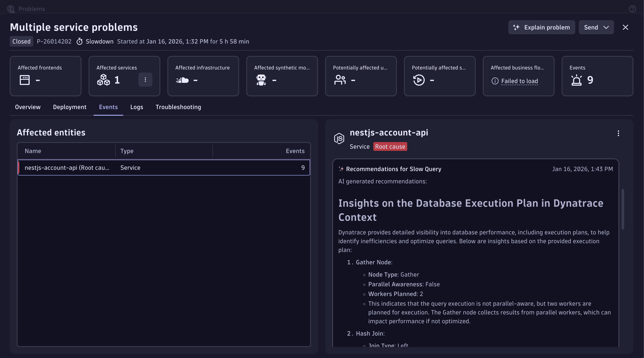This screenshot has width=644, height=358.
Task: Click the potentially affected users icon
Action: tap(340, 80)
